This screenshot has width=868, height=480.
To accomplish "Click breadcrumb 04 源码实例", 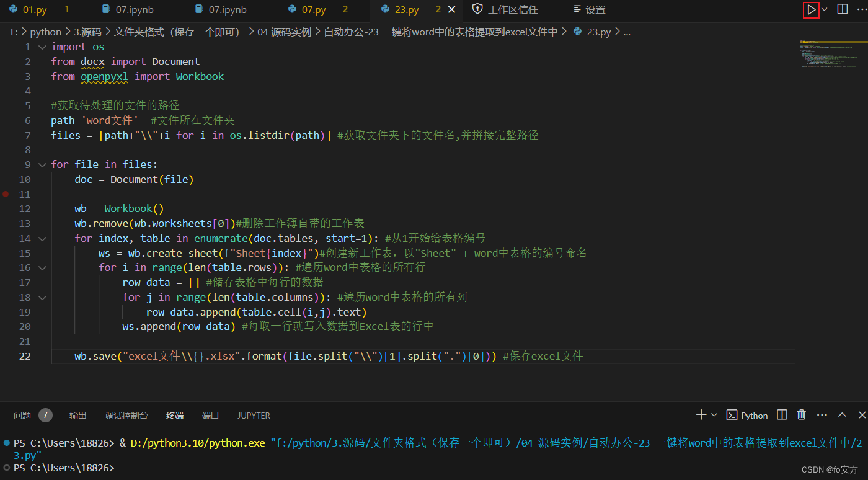I will [284, 32].
